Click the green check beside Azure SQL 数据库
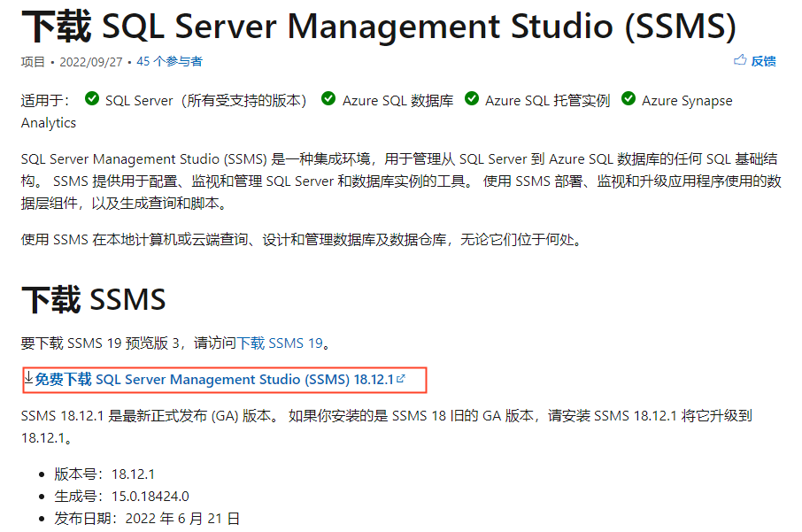This screenshot has width=802, height=532. point(328,98)
